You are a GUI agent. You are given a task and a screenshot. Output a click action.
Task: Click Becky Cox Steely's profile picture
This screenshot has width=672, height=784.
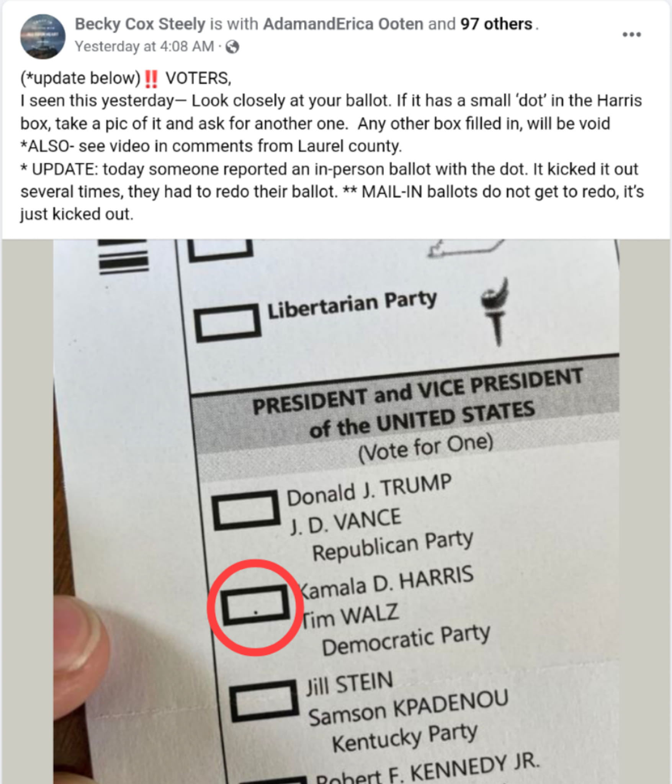[x=43, y=37]
